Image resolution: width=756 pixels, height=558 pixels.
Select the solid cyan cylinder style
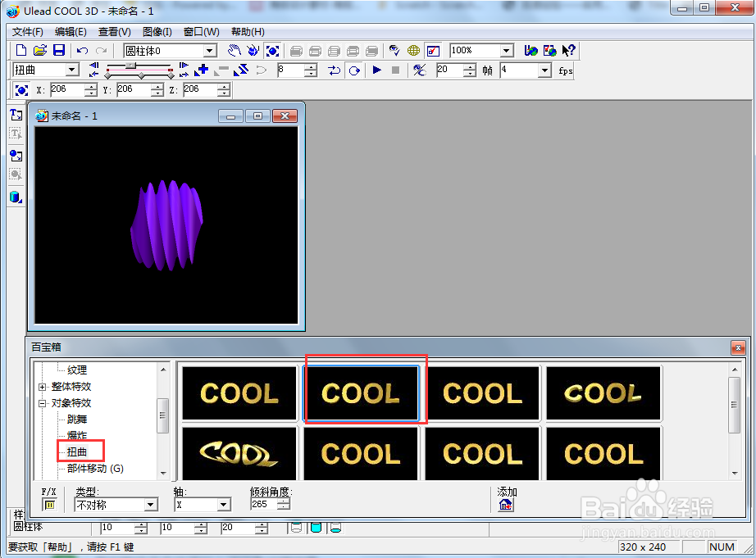point(317,529)
